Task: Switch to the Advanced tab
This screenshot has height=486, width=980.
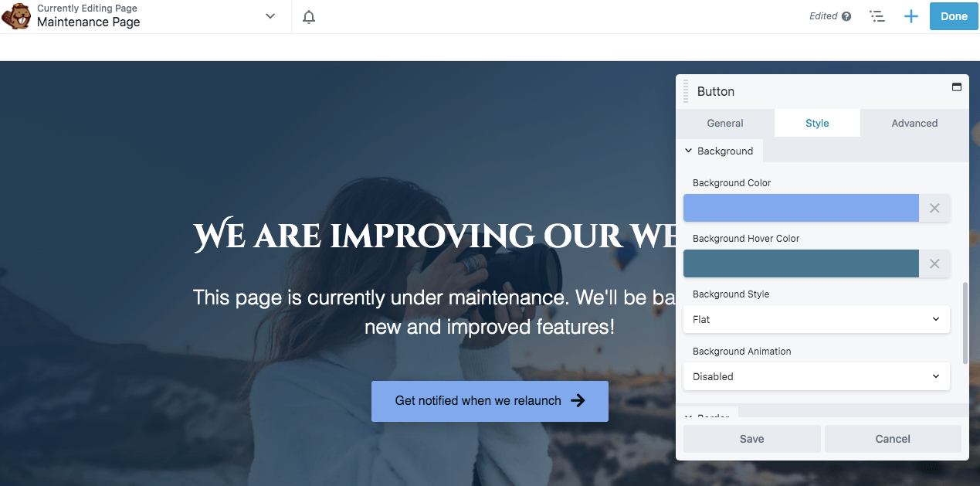Action: click(x=914, y=123)
